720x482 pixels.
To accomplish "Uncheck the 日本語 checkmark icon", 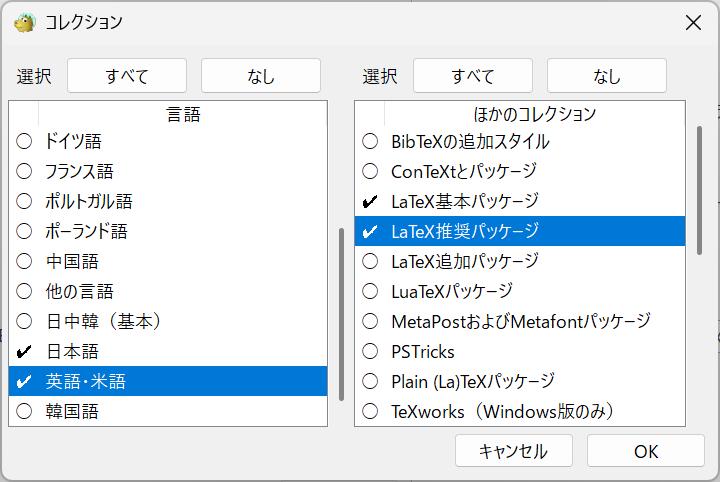I will [24, 352].
